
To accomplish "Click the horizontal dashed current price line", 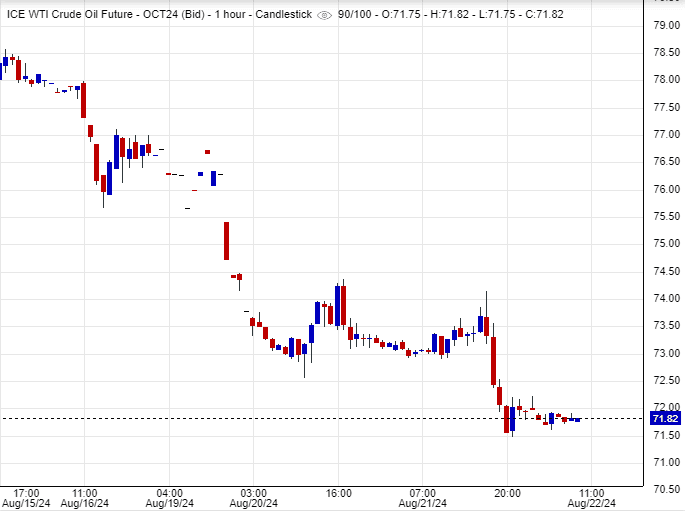I will tap(300, 418).
